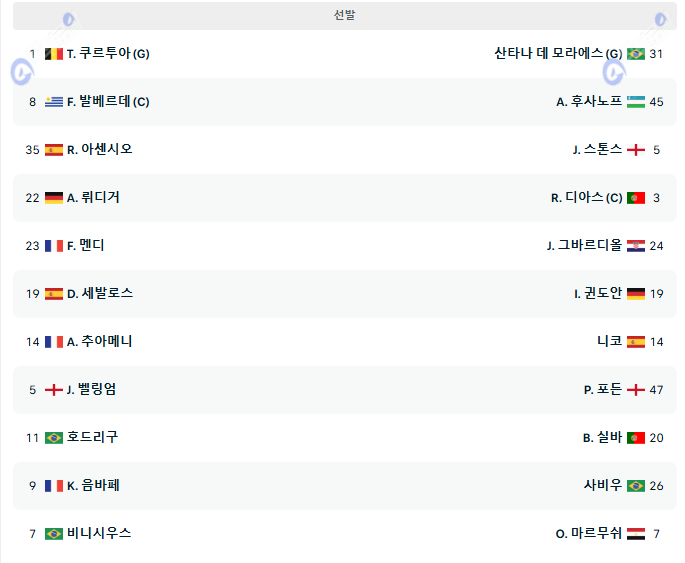Click Croatia flag by J. 그바르디올
The height and width of the screenshot is (563, 685).
(636, 246)
